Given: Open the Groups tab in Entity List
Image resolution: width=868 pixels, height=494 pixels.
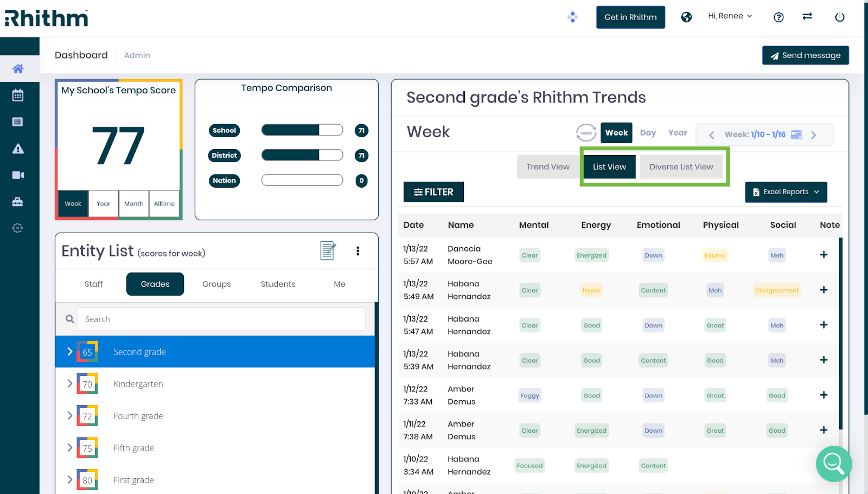Looking at the screenshot, I should click(216, 284).
